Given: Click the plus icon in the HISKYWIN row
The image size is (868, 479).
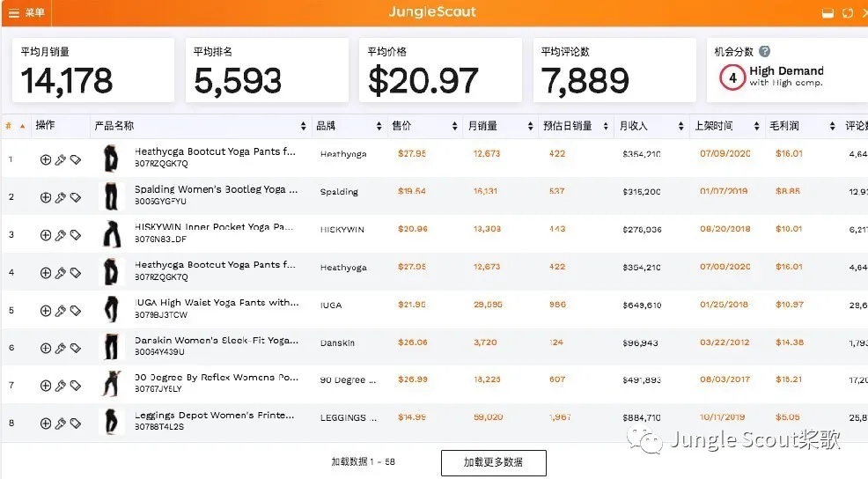Looking at the screenshot, I should tap(46, 235).
